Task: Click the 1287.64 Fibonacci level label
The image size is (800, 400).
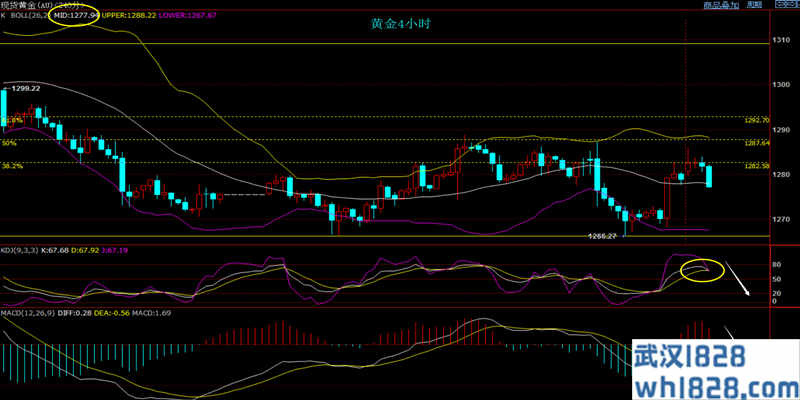Action: [x=755, y=143]
